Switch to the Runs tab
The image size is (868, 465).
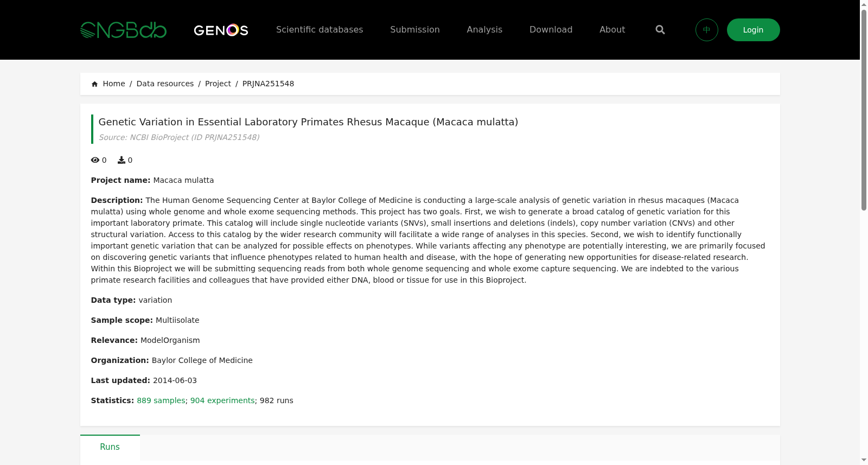coord(110,447)
